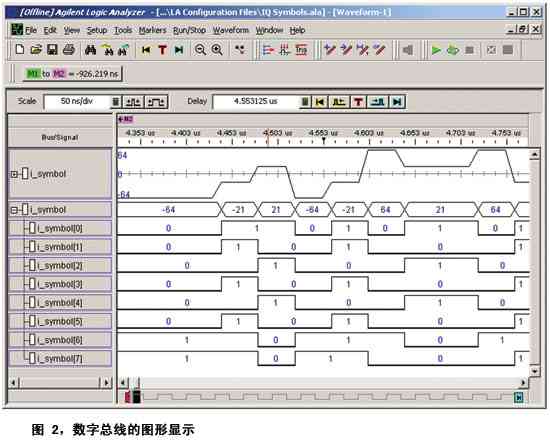
Task: Open the Scale stepper next to 50 ns/div
Action: (116, 102)
